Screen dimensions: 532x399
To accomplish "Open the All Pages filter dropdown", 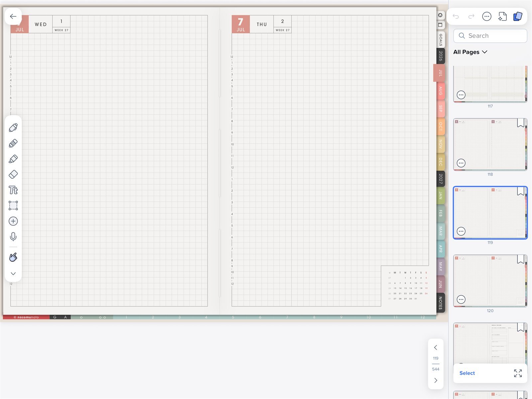I will (470, 52).
